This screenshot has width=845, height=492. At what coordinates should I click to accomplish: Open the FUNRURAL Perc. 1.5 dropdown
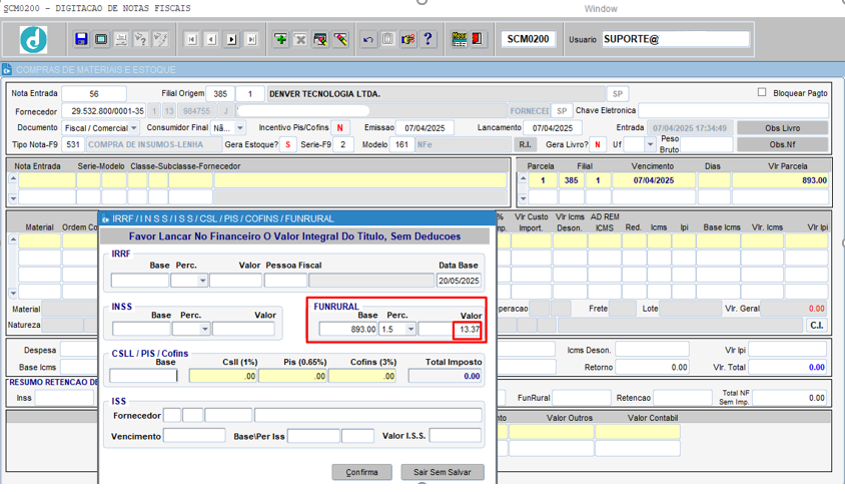[x=411, y=329]
